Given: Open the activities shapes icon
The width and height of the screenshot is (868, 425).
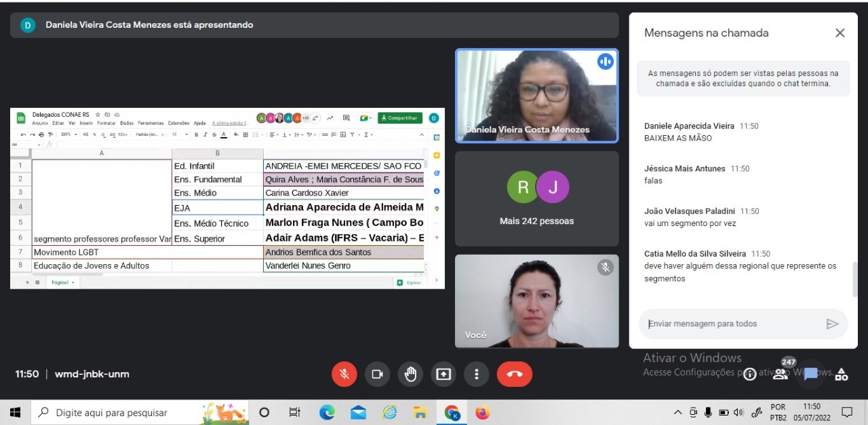Looking at the screenshot, I should coord(842,374).
